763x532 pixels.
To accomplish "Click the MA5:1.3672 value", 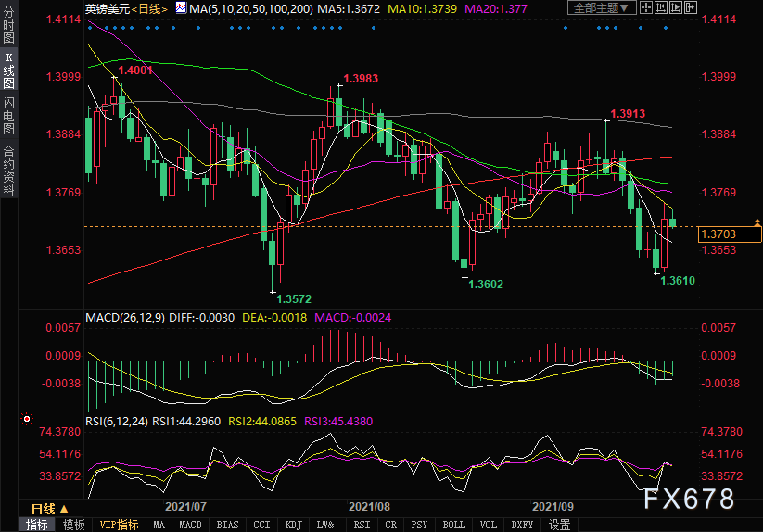I will [349, 8].
